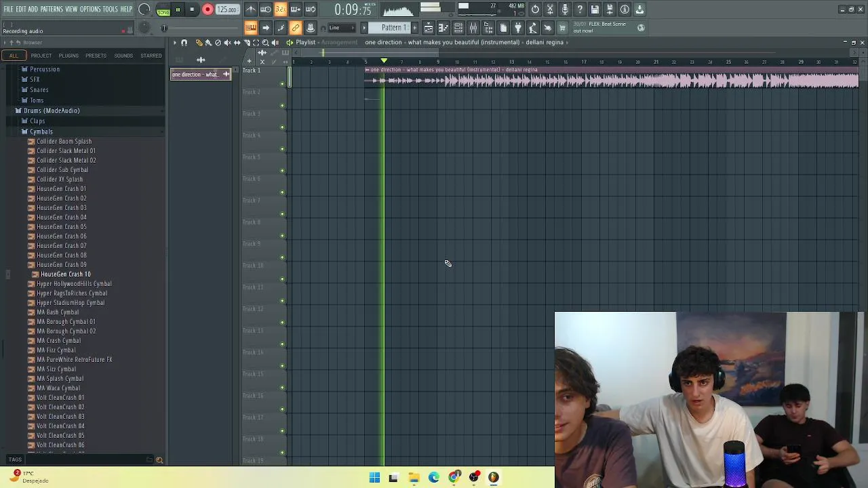Open the HELP menu
This screenshot has width=868, height=488.
click(127, 9)
